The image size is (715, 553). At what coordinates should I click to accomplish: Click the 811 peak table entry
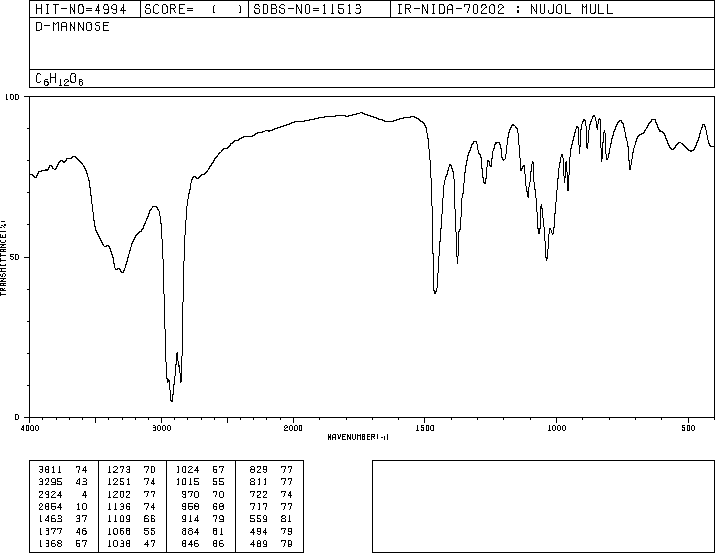[258, 482]
